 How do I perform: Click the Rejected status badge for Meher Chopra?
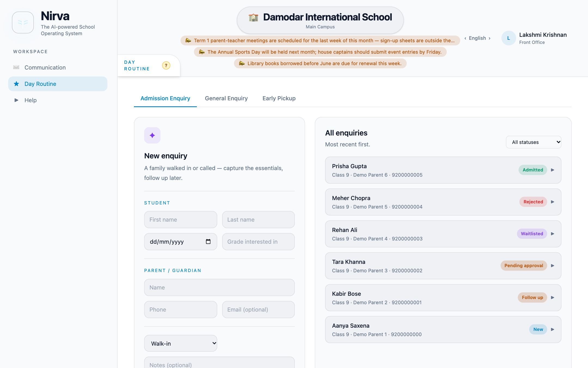point(533,202)
